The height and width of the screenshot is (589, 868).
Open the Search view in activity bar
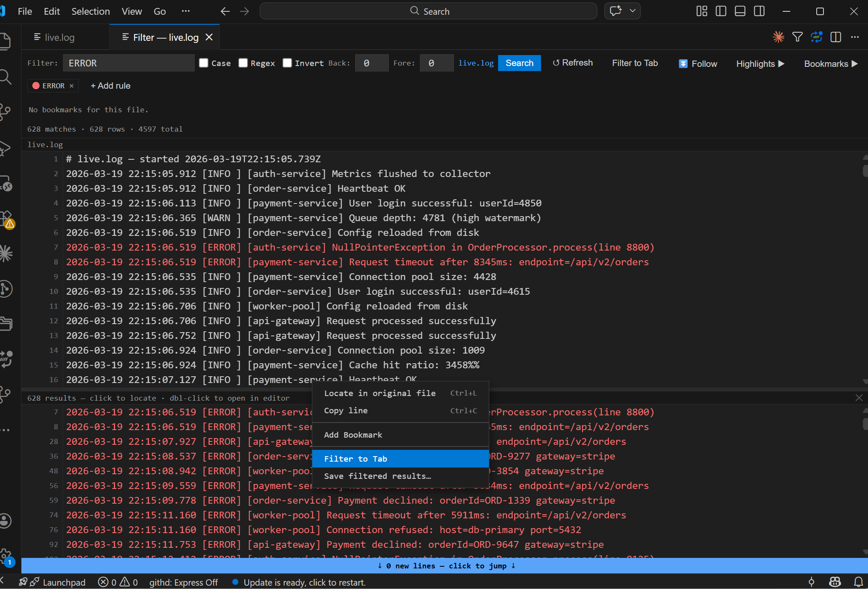click(5, 77)
